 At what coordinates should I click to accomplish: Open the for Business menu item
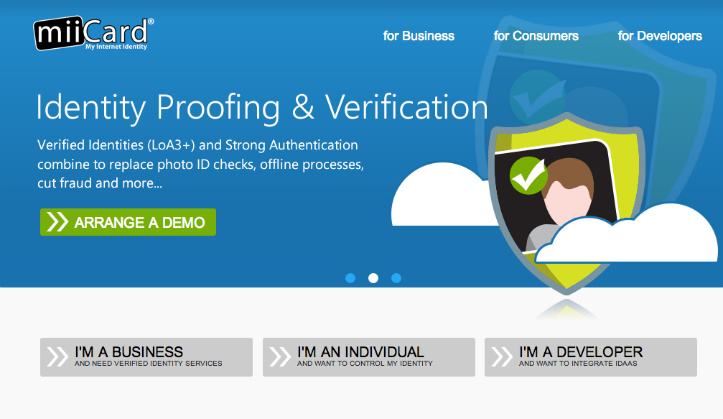click(418, 36)
